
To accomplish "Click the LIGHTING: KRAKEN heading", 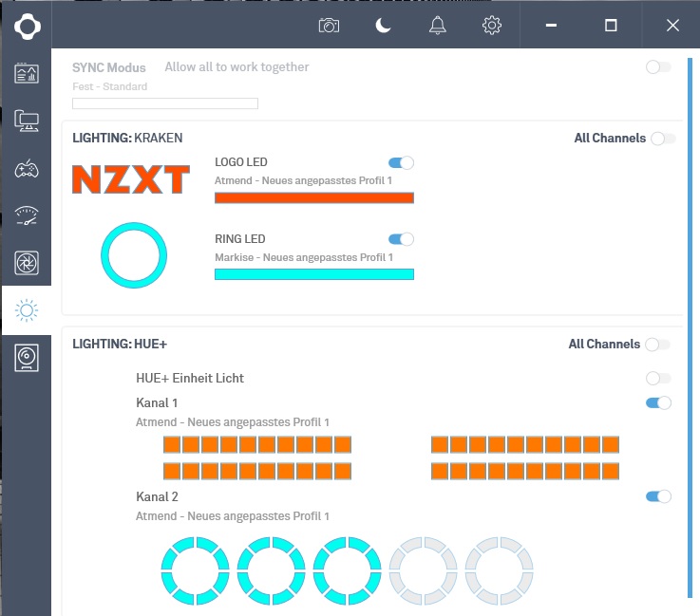I will coord(127,139).
